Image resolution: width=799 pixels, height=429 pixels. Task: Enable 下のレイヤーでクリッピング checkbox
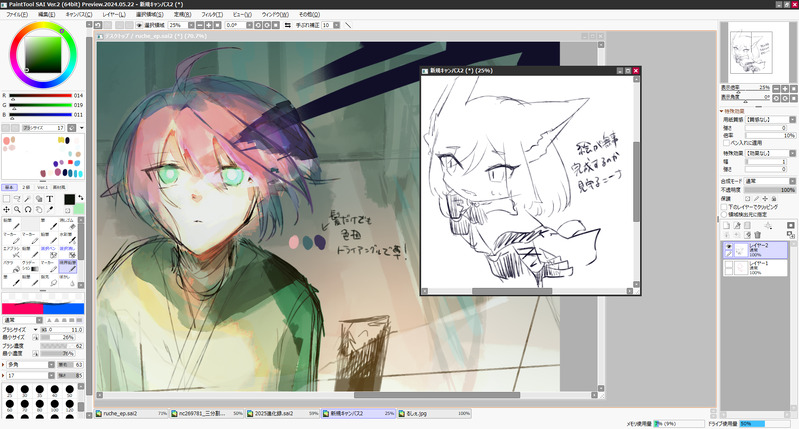724,207
